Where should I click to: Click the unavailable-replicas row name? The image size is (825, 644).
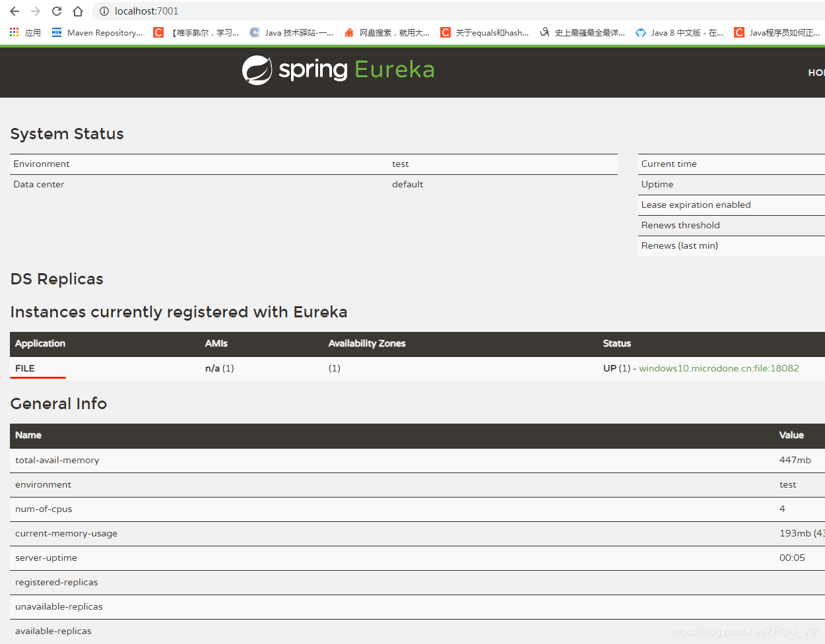(x=59, y=606)
